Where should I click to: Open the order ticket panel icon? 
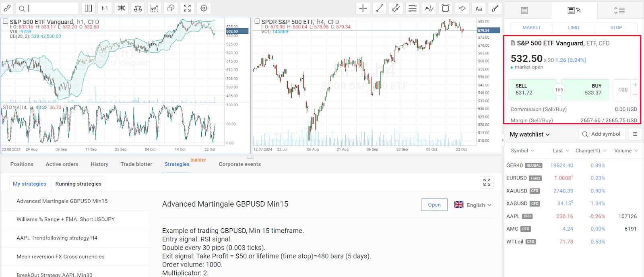[574, 10]
